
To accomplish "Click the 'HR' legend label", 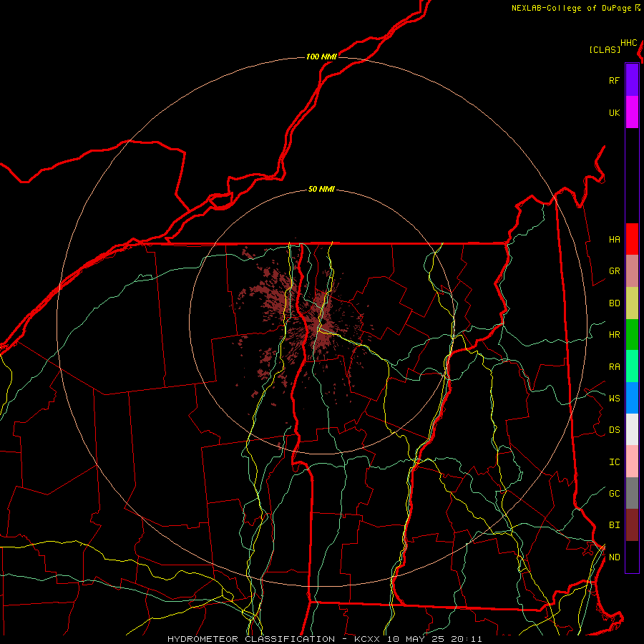I will click(x=614, y=335).
